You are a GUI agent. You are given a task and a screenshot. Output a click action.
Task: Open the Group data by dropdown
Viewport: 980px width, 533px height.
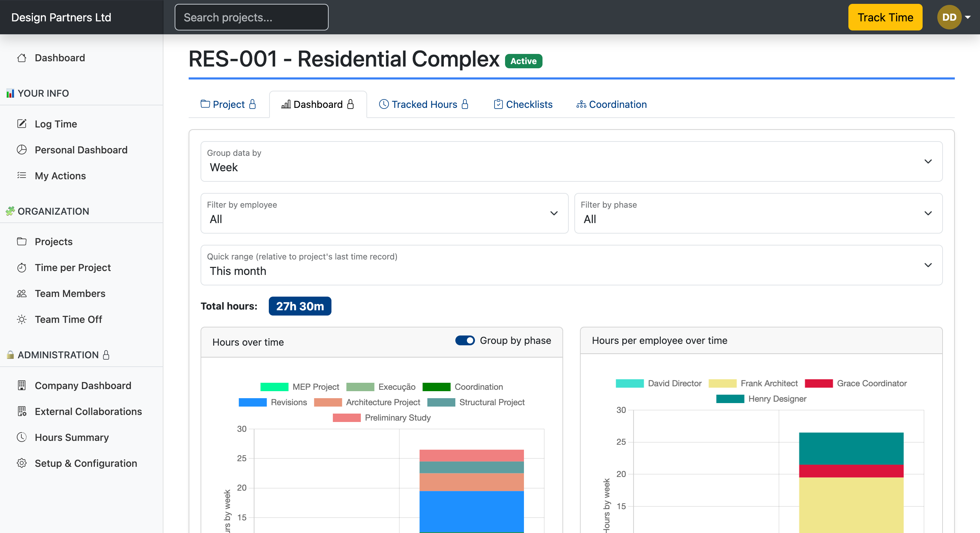[572, 161]
